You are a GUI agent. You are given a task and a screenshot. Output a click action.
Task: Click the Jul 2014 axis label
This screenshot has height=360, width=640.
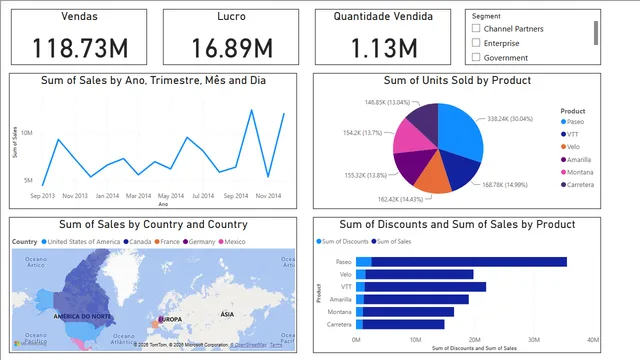click(x=203, y=196)
